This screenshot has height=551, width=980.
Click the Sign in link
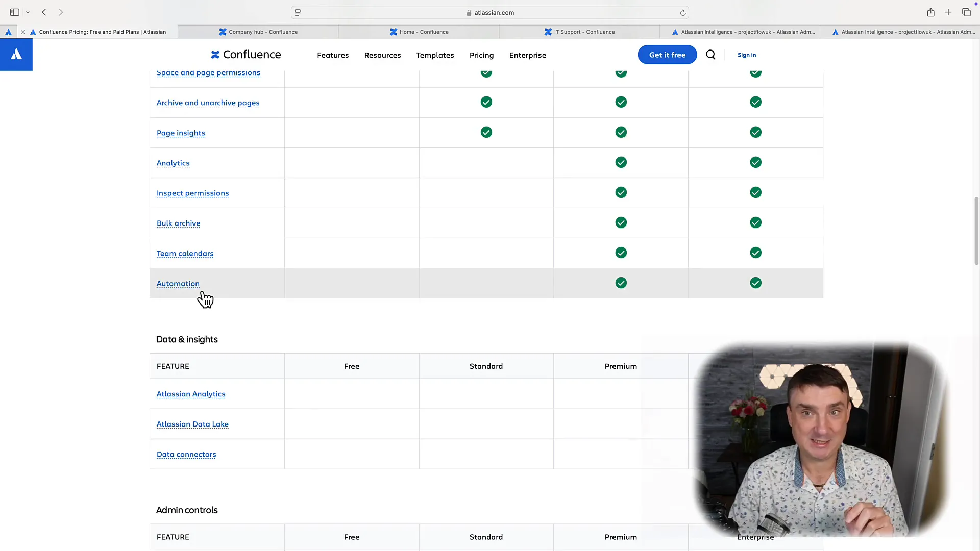click(x=747, y=55)
